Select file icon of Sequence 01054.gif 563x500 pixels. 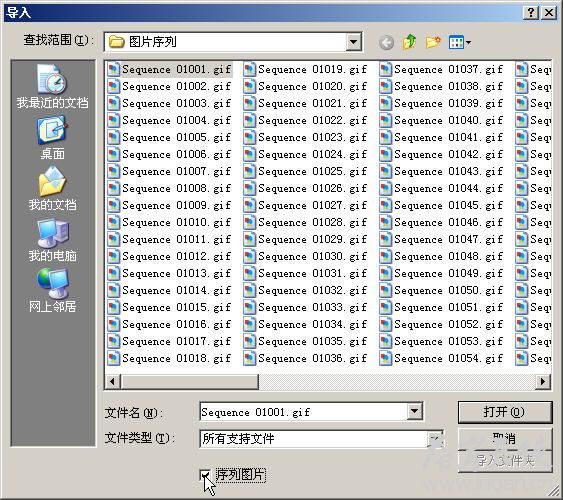(x=386, y=358)
